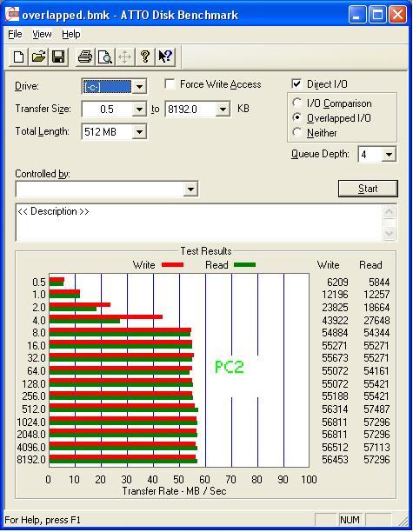Click the Transfer Rate - MB / Sec axis label
413x532 pixels.
coord(174,491)
